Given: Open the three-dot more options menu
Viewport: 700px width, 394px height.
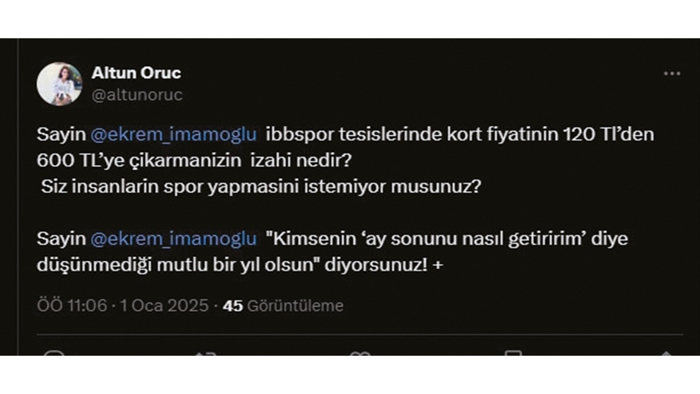Looking at the screenshot, I should click(672, 74).
